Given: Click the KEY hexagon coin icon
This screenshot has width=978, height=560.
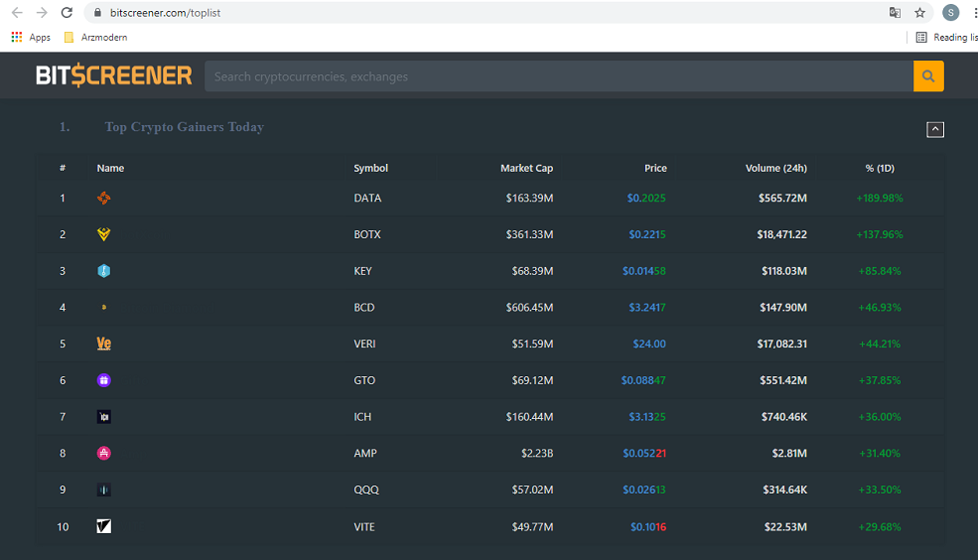Looking at the screenshot, I should [103, 271].
